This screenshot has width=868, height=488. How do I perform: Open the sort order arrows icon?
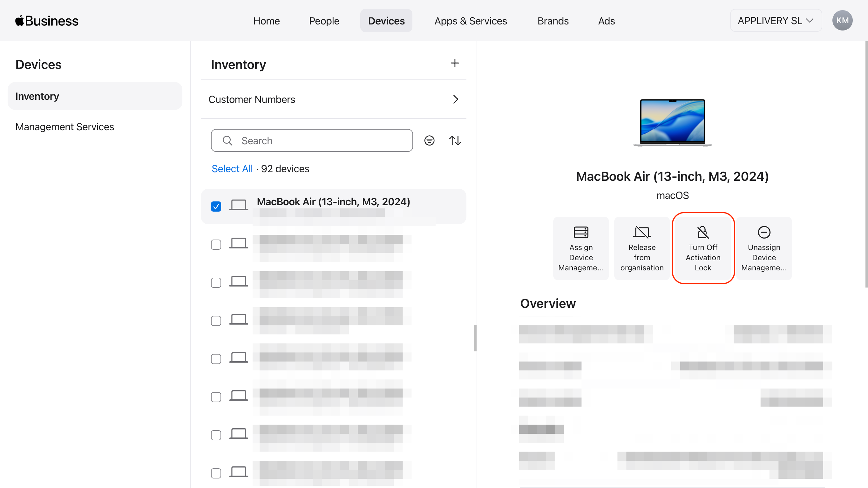coord(455,140)
